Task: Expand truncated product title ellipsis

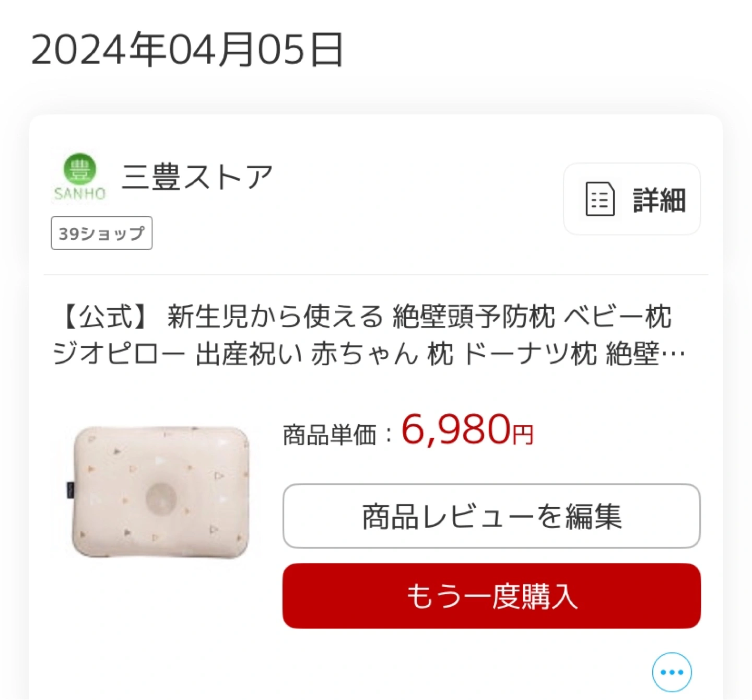Action: point(674,355)
